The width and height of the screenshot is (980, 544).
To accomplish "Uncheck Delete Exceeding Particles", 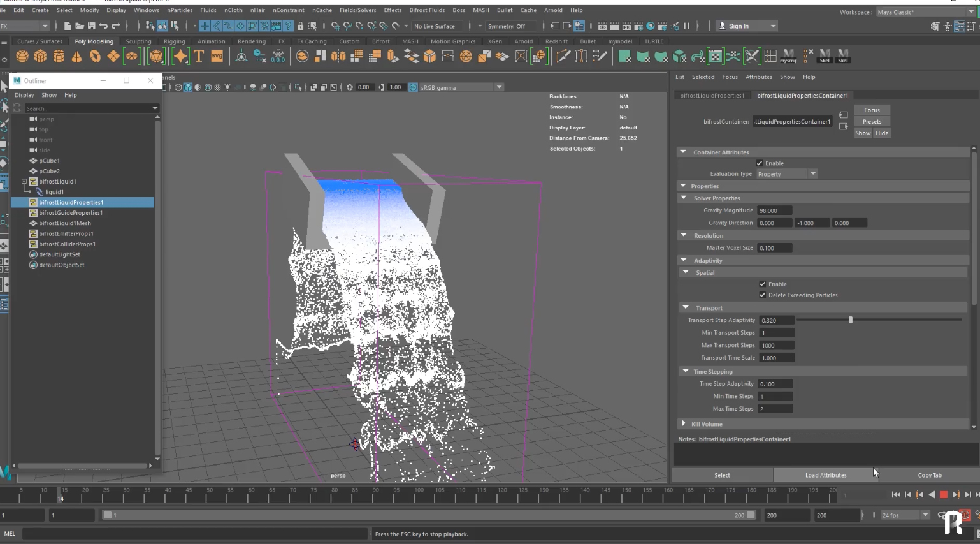I will [x=763, y=295].
